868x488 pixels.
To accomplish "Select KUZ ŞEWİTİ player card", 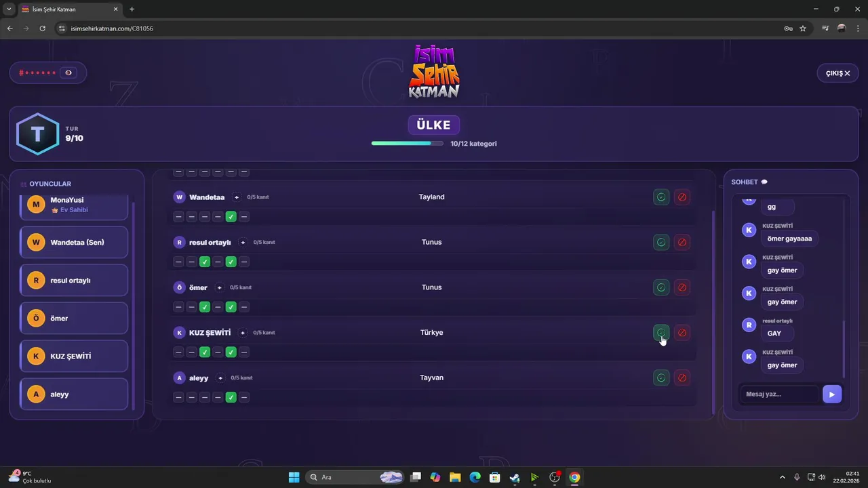I will tap(74, 356).
